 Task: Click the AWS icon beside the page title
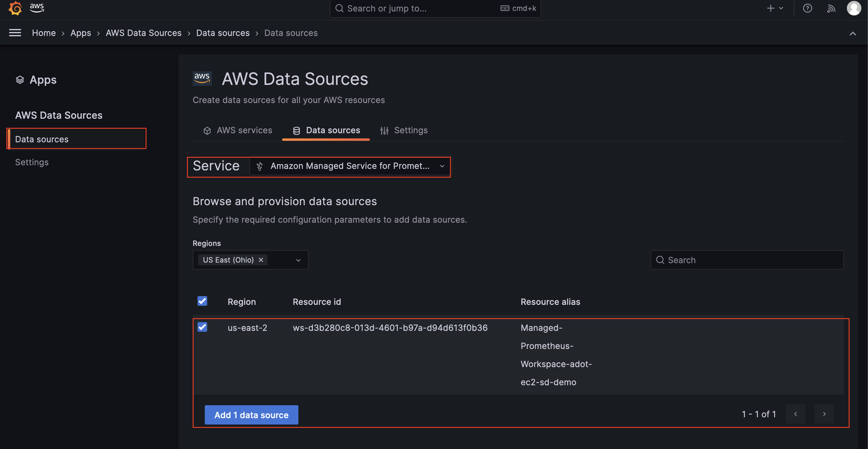(x=202, y=78)
